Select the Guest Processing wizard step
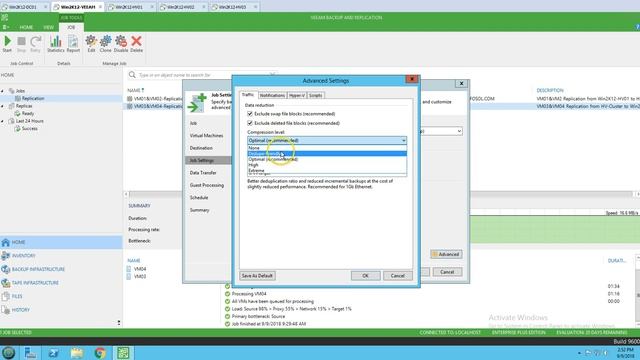Viewport: 640px width, 360px height. tap(207, 185)
